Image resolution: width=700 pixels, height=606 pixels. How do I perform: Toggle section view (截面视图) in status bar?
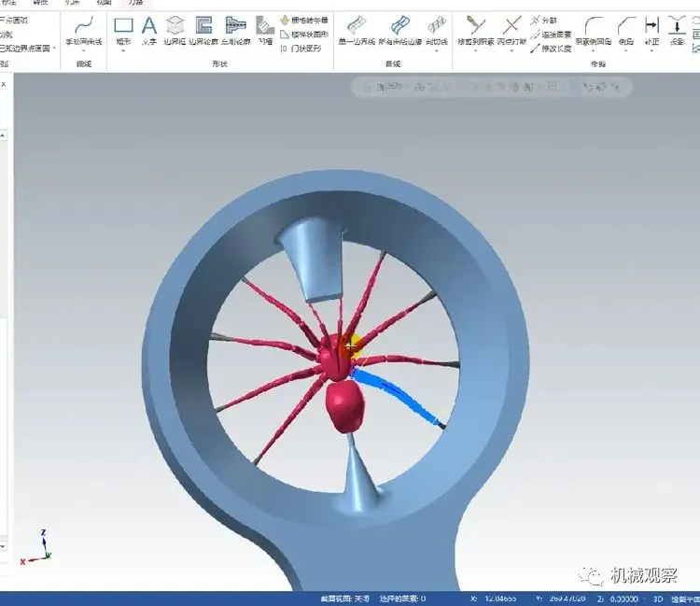click(x=344, y=599)
